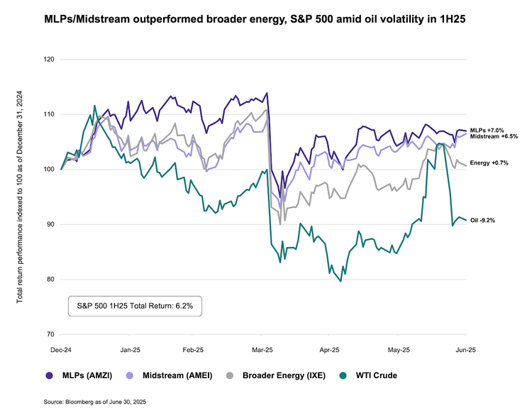Click the S&P 500 1H25 Total Return box
The image size is (532, 418).
pos(135,305)
